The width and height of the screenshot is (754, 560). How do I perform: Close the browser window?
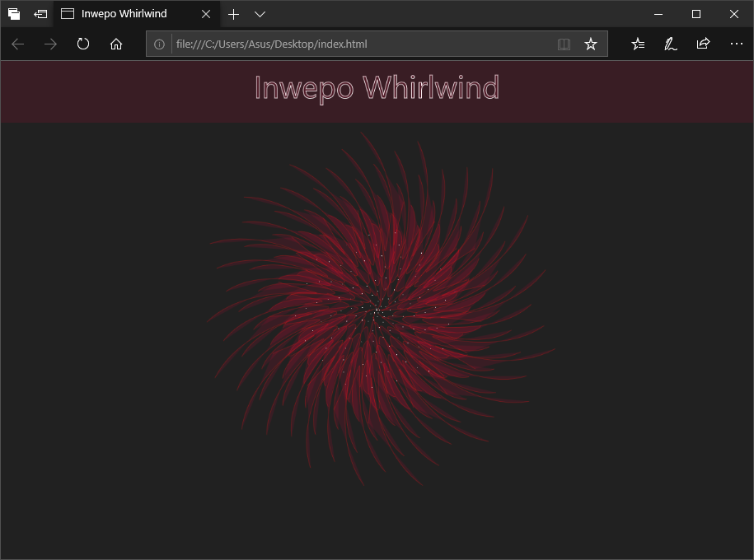733,14
